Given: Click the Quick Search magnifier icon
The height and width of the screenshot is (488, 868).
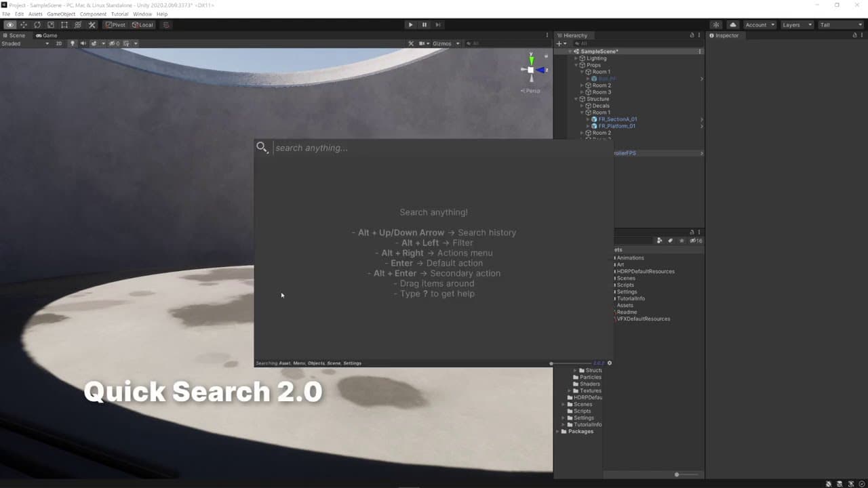Looking at the screenshot, I should [x=262, y=148].
